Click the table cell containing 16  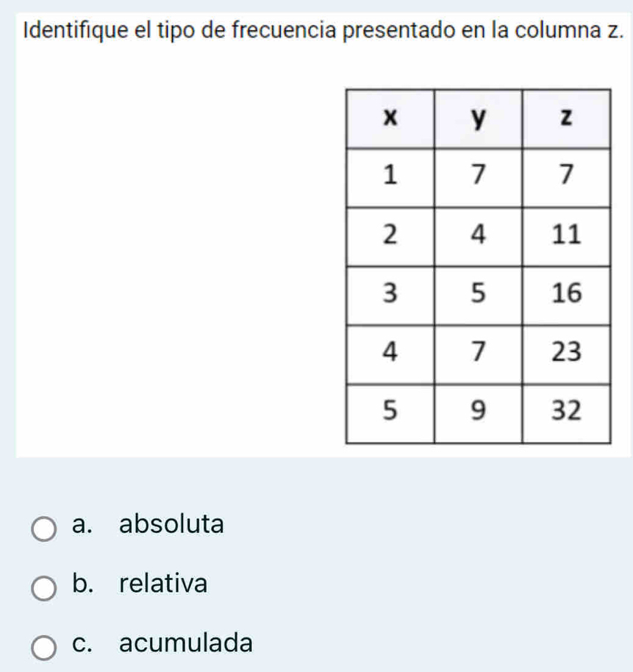coord(566,295)
